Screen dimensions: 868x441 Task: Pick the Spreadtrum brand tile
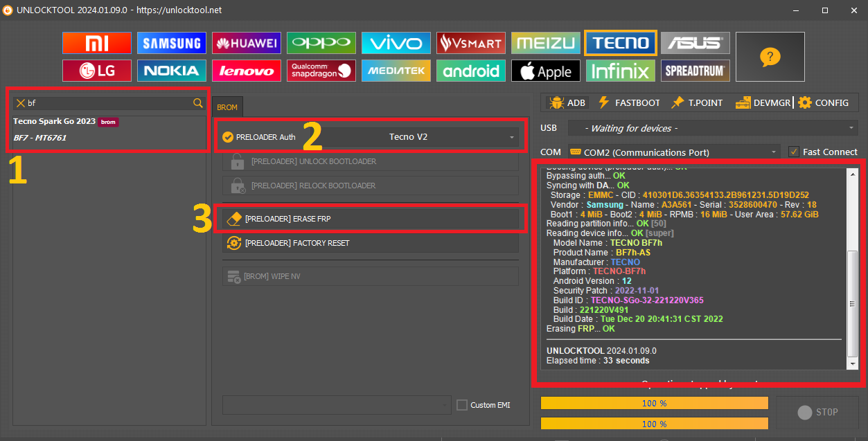coord(696,71)
